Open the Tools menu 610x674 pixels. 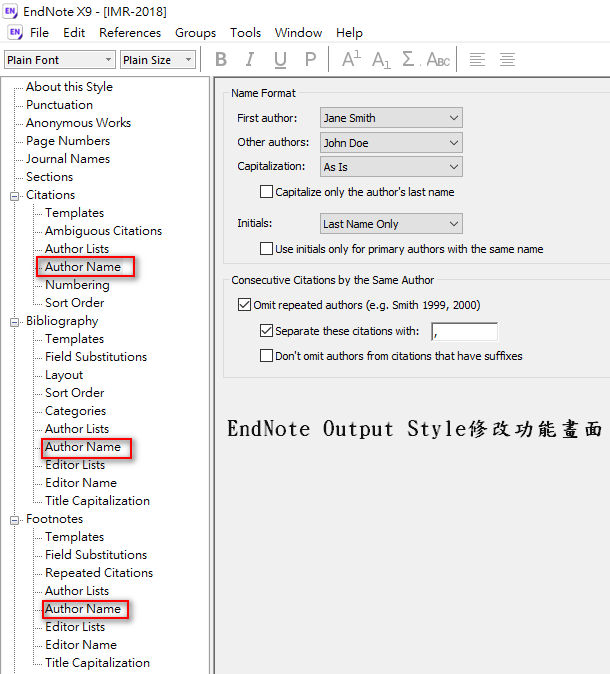click(245, 33)
